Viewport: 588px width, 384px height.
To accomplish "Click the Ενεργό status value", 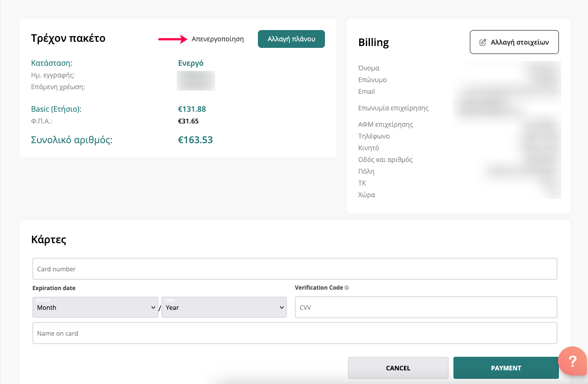I will point(191,63).
